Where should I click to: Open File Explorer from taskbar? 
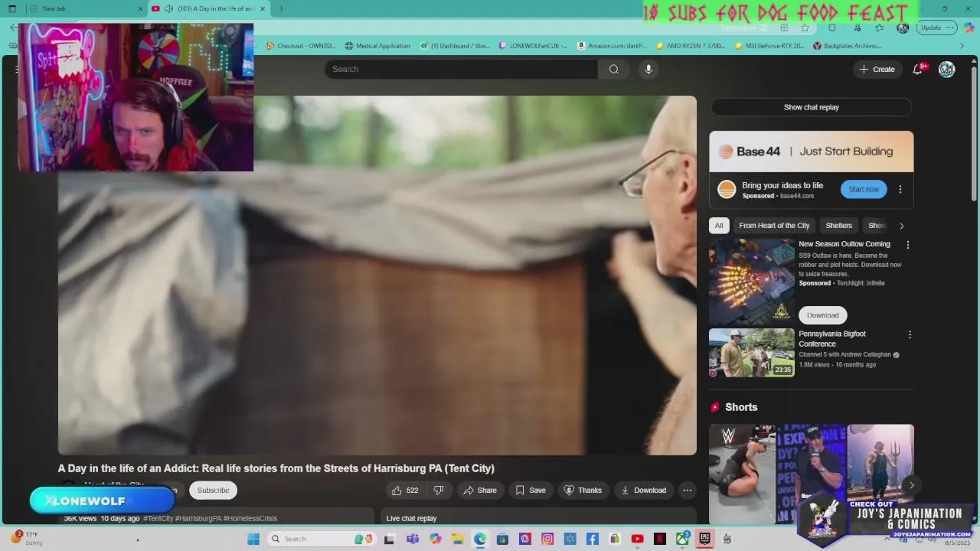coord(458,539)
